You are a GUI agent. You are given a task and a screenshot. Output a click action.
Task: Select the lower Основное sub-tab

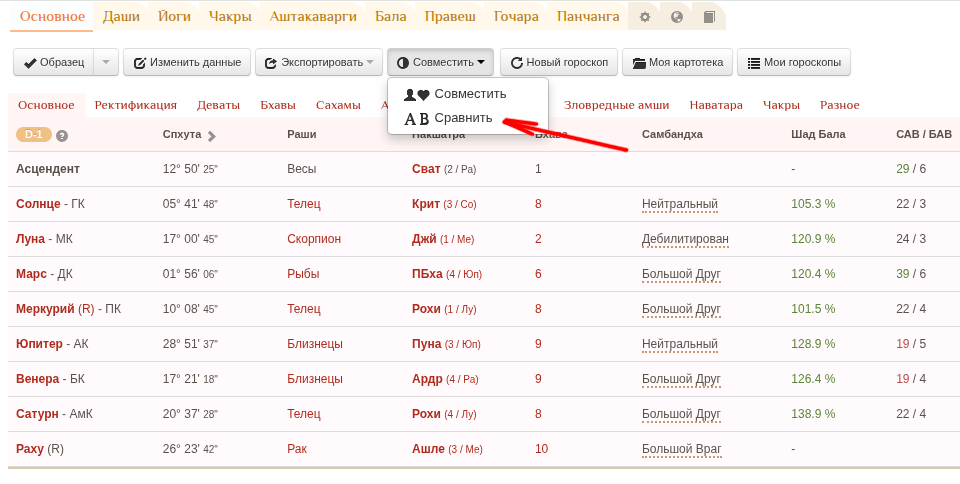[x=46, y=105]
